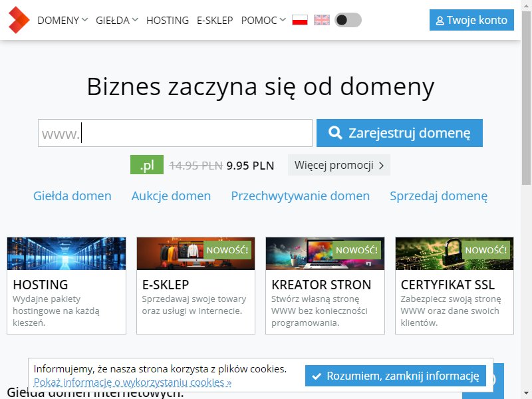Click the KREATOR STRON card title
The height and width of the screenshot is (399, 532).
click(321, 285)
